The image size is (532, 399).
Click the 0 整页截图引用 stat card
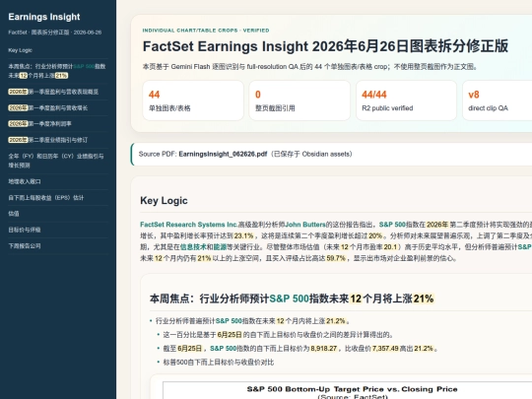point(299,100)
